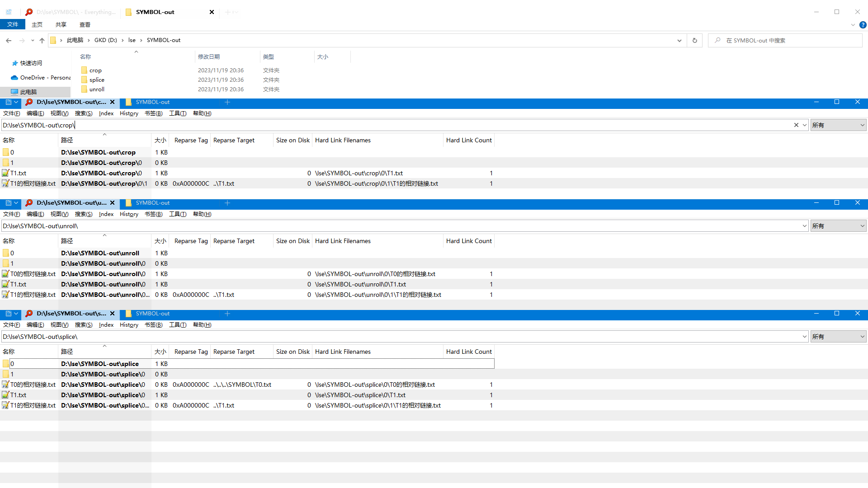The image size is (868, 488).
Task: Close the D:\lse\SYMBOL-out\s... tab
Action: point(112,314)
